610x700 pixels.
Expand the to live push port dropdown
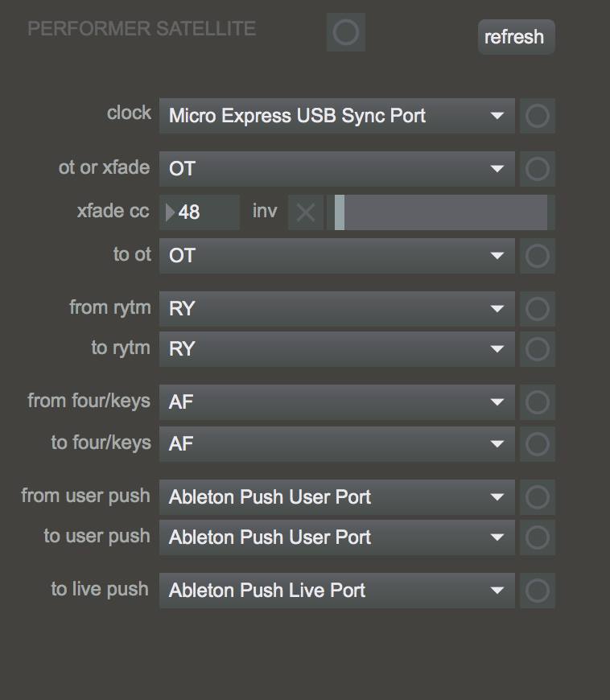tap(336, 591)
